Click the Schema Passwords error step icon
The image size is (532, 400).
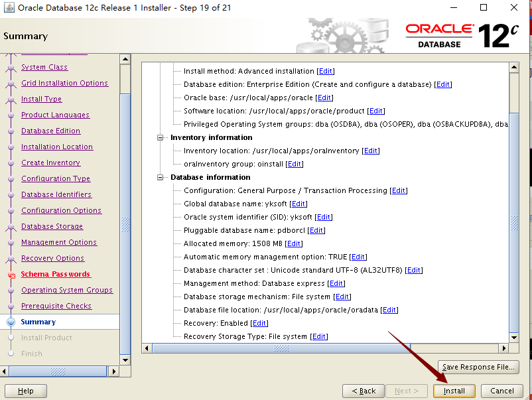11,275
